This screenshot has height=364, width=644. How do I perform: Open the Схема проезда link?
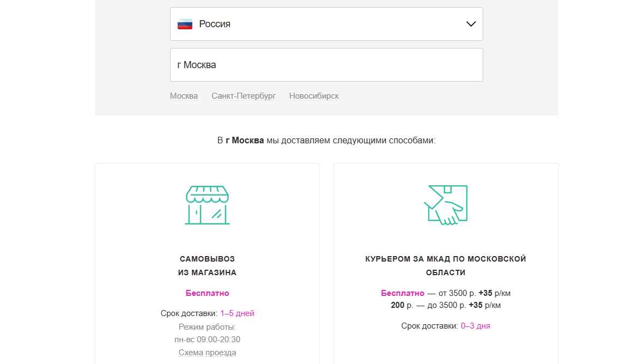[207, 352]
